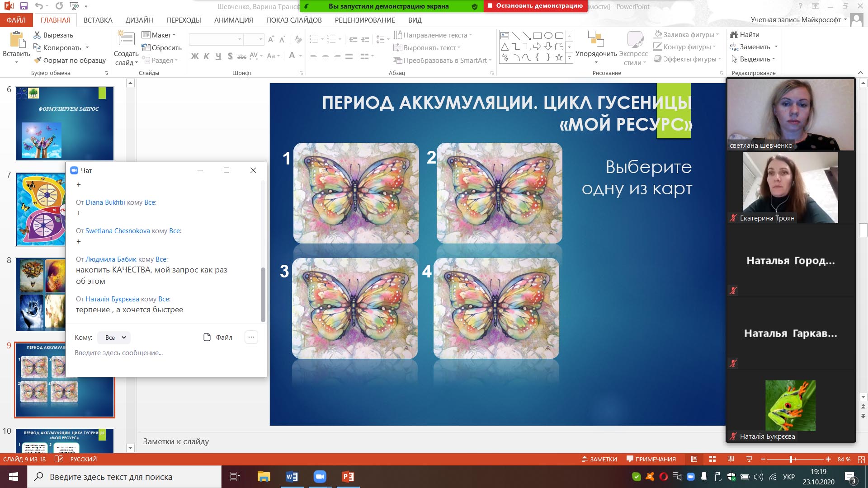
Task: Toggle the notes pane with ЗАМЕТКИ
Action: [x=599, y=459]
